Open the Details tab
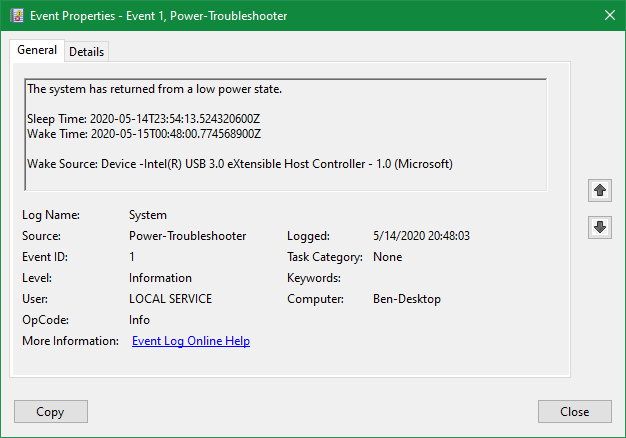Image resolution: width=626 pixels, height=438 pixels. tap(86, 52)
